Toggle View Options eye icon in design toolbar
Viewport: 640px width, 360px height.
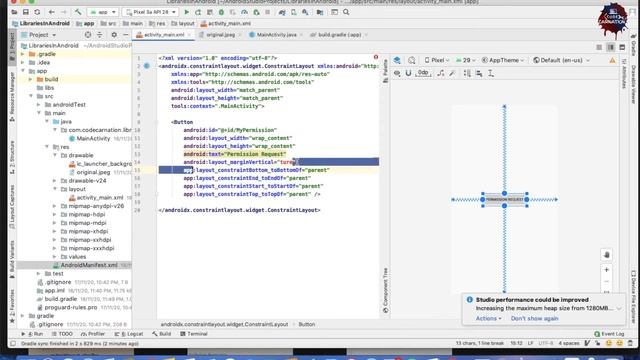pos(397,73)
